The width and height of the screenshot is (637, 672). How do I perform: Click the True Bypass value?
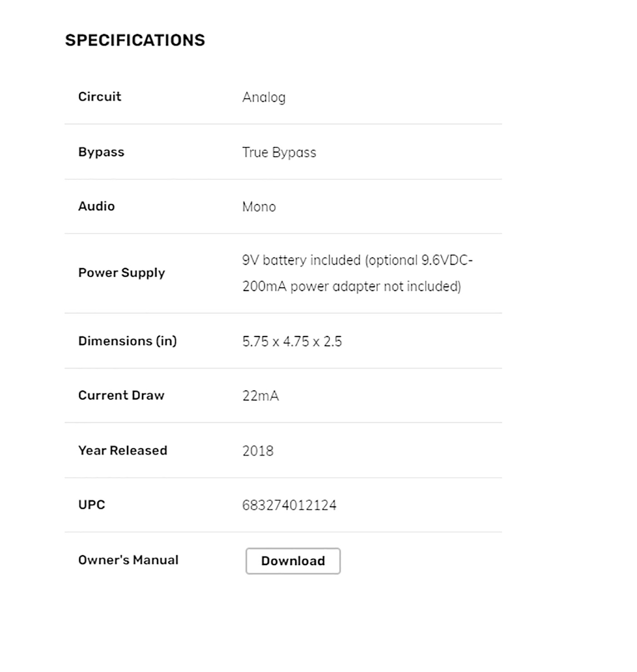(x=279, y=152)
